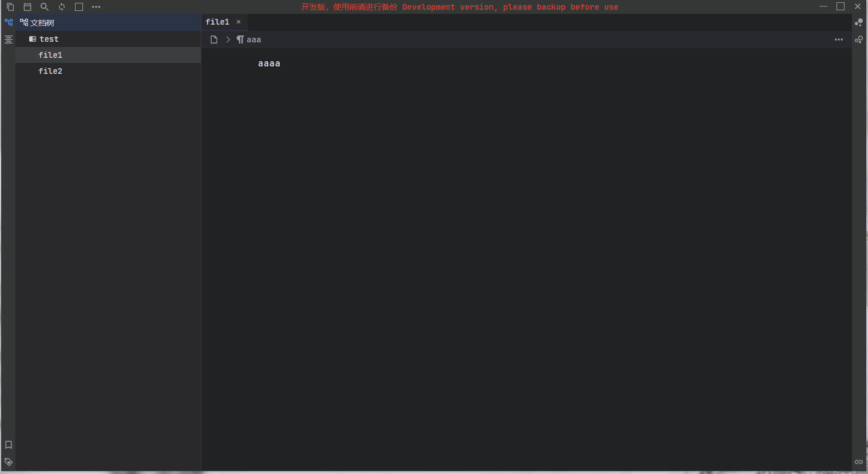The image size is (868, 474).
Task: Click the copy/duplicate icon in the toolbar
Action: click(x=10, y=6)
